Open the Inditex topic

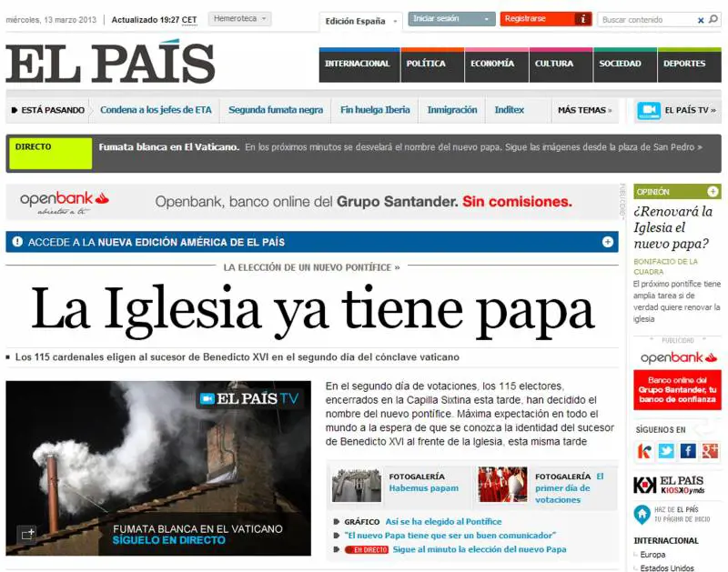510,110
